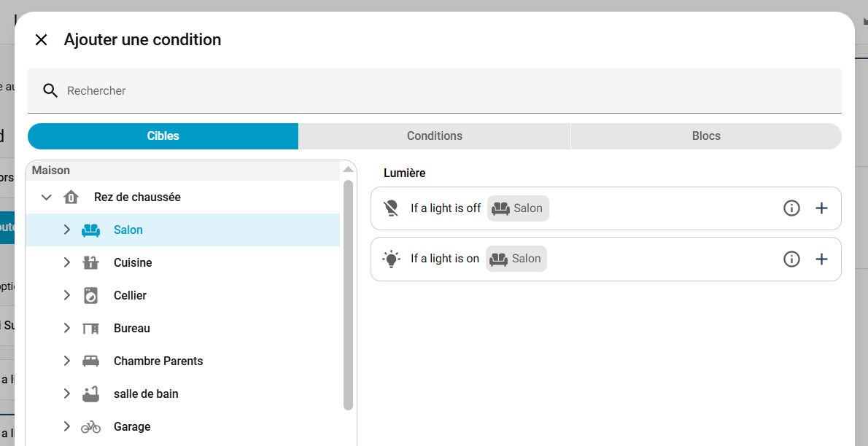The image size is (868, 446).
Task: Expand the salle de bain chevron
Action: tap(67, 394)
